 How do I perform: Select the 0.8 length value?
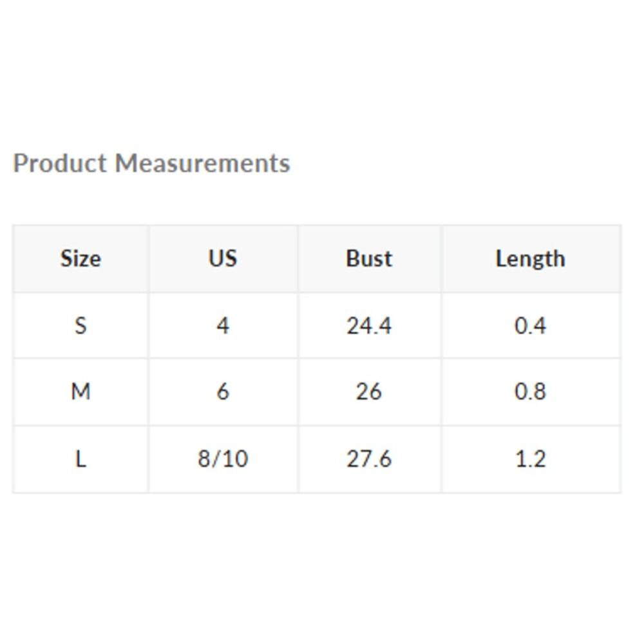[530, 392]
